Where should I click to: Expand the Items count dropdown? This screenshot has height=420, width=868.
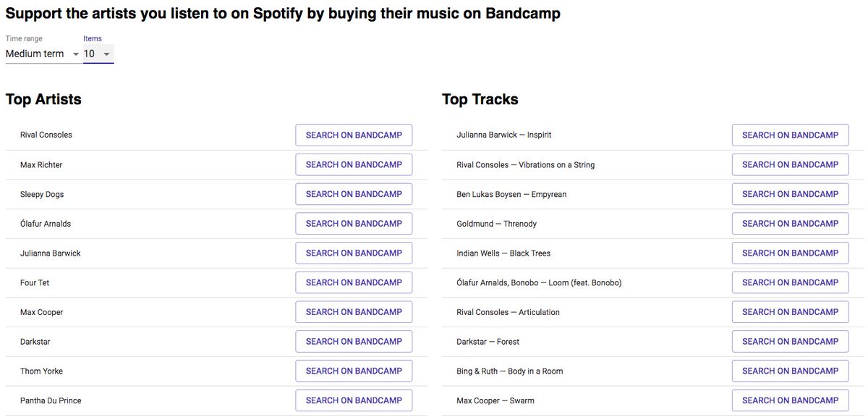point(98,54)
